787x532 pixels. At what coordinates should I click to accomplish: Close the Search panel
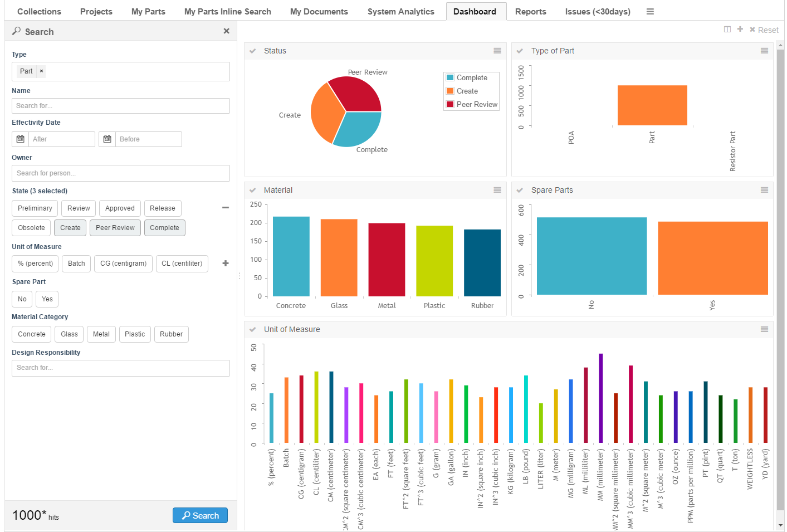click(226, 31)
